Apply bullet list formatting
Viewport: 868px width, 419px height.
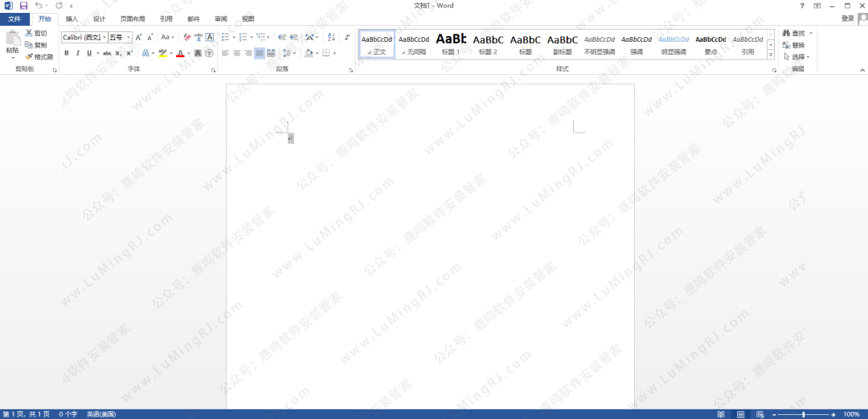[x=225, y=37]
